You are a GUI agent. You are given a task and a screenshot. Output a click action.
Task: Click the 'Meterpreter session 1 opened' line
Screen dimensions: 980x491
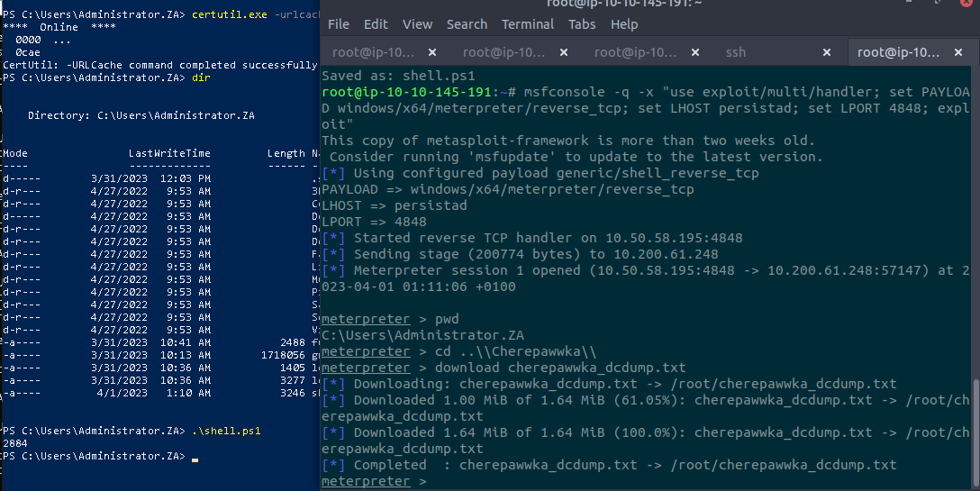coord(646,278)
